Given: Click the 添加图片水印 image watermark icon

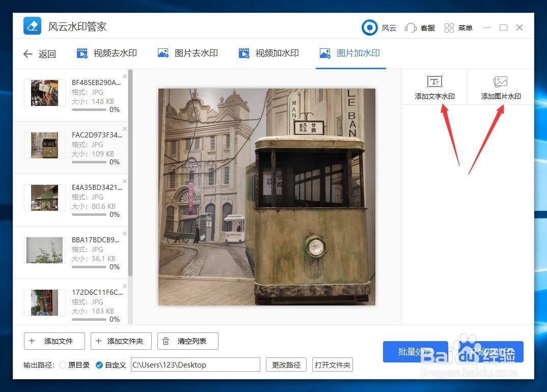Looking at the screenshot, I should pyautogui.click(x=500, y=87).
